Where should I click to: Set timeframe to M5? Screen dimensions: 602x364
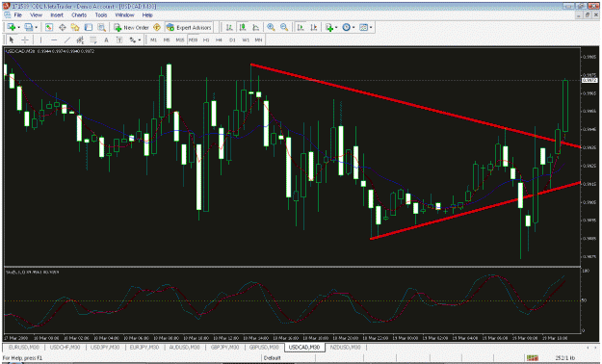click(x=167, y=39)
